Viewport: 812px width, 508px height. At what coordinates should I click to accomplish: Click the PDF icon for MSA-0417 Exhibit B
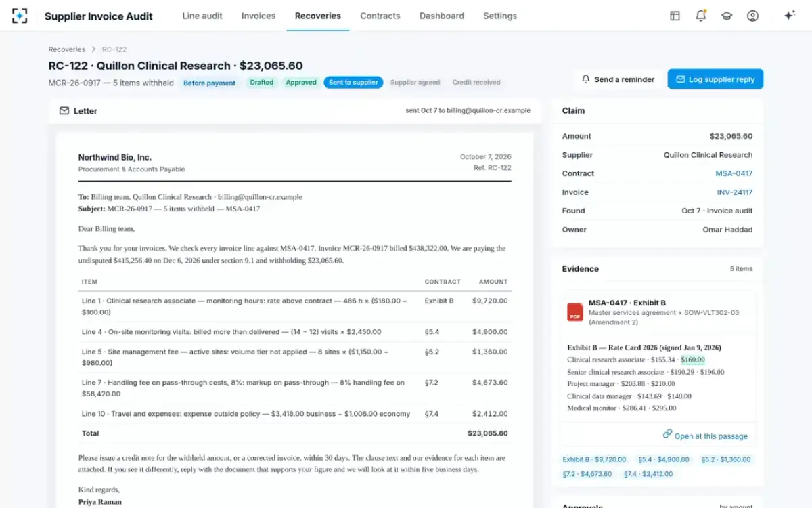575,312
